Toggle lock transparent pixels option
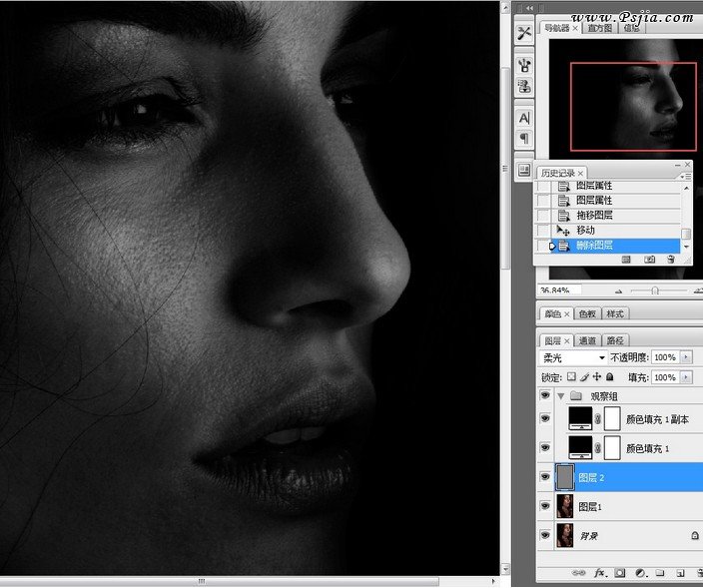The image size is (703, 588). (571, 378)
